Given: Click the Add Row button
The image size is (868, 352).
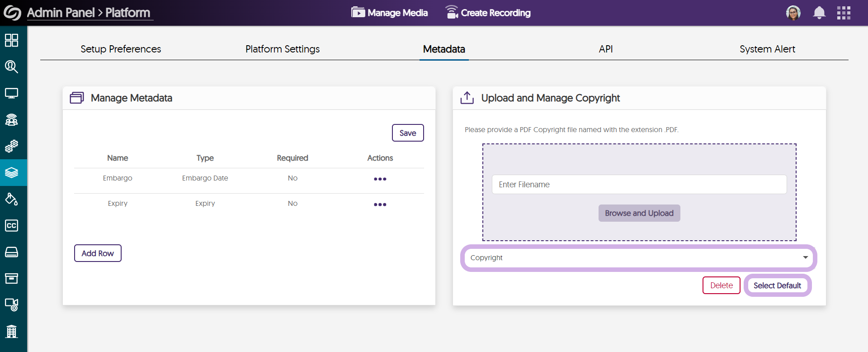Looking at the screenshot, I should 98,253.
